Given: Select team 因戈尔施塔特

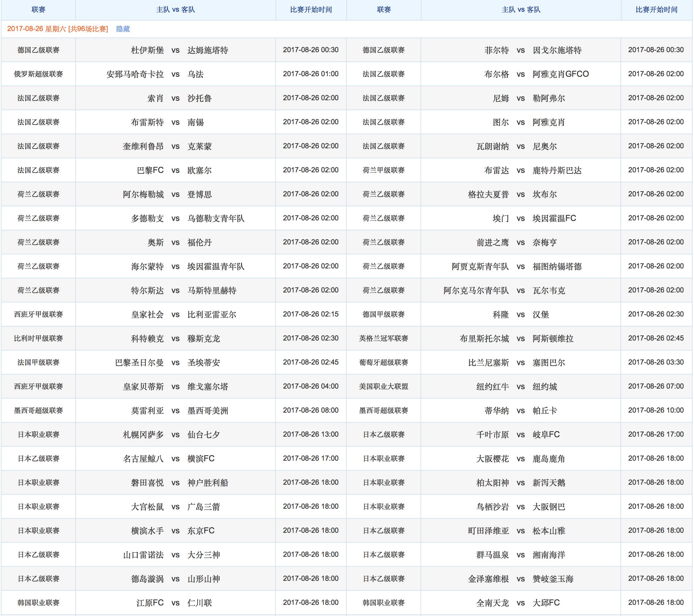Looking at the screenshot, I should click(557, 50).
